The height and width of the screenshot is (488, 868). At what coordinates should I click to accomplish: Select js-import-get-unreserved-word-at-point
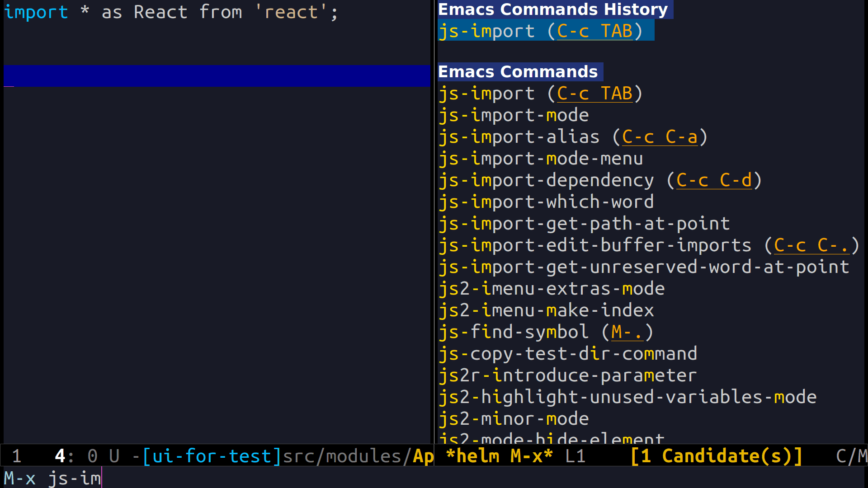coord(644,267)
